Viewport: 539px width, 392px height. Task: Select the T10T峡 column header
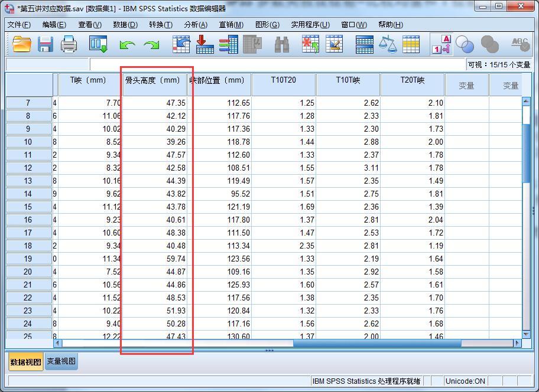click(348, 84)
